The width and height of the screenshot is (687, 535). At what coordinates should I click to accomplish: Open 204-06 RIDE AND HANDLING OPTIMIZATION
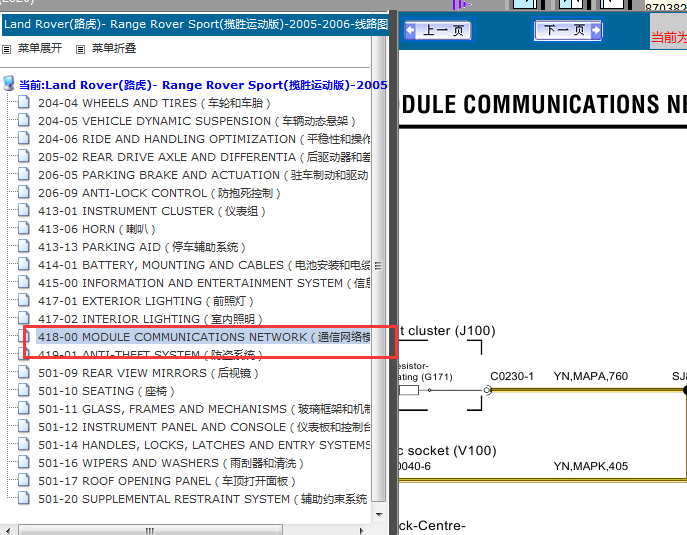pos(204,139)
